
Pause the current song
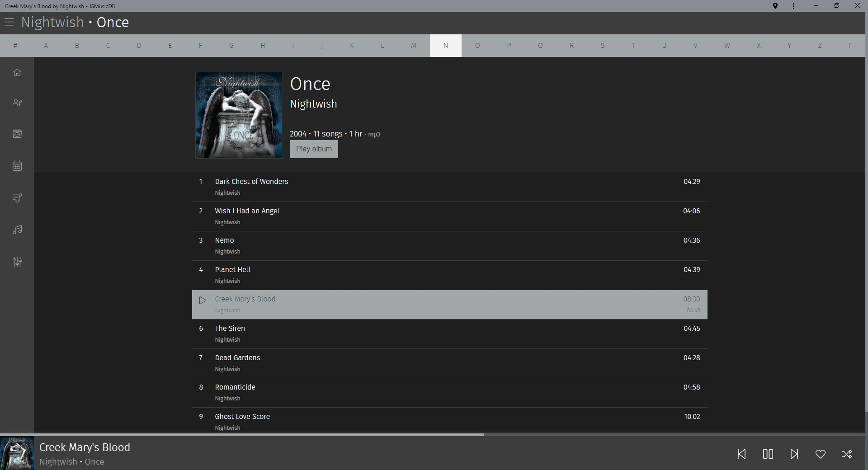point(768,454)
